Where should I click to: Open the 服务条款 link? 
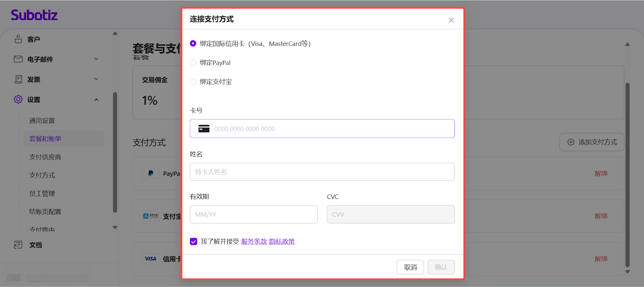[254, 242]
